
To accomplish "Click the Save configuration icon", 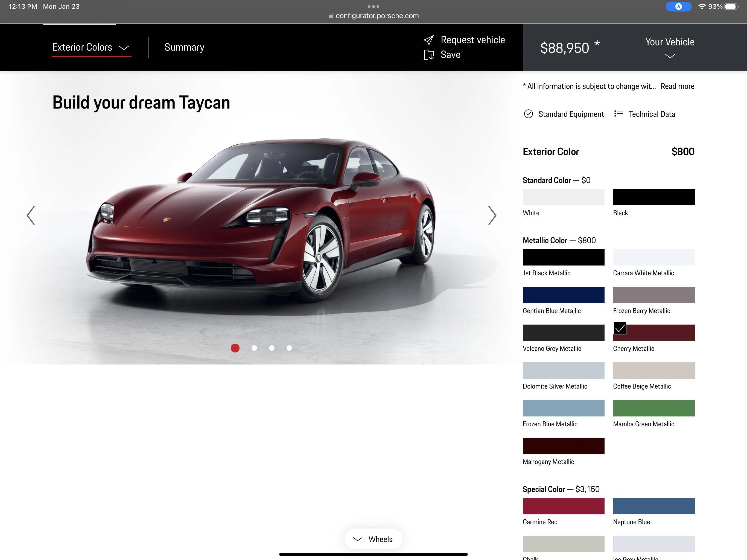I will 429,55.
